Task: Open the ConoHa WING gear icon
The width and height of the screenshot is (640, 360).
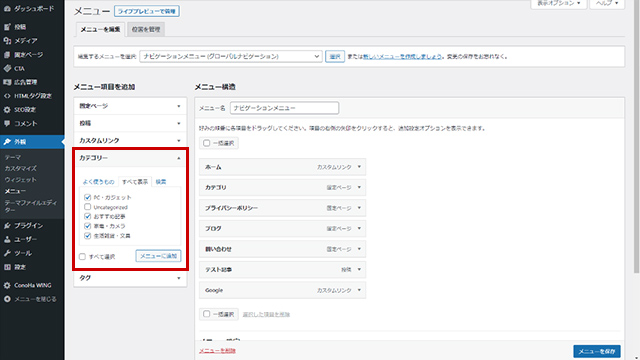Action: 7,285
